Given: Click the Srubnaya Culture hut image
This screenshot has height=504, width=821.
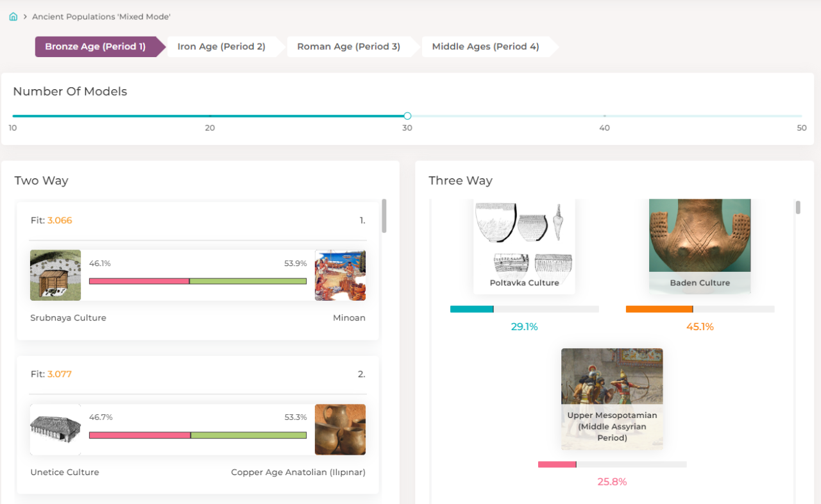Looking at the screenshot, I should click(x=56, y=275).
